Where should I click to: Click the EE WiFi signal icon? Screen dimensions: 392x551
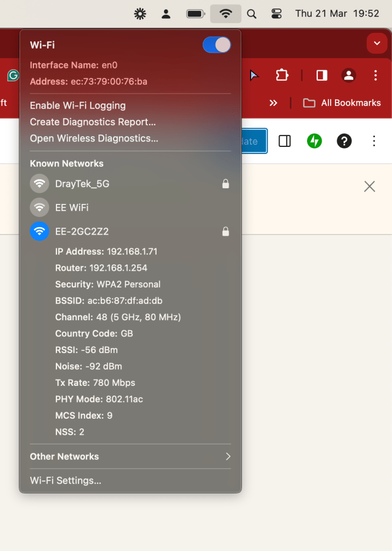tap(39, 208)
